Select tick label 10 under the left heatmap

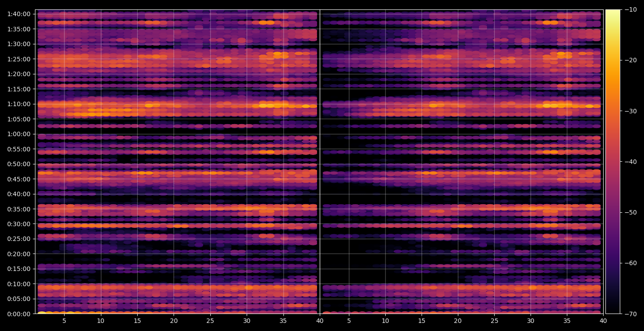(100, 321)
